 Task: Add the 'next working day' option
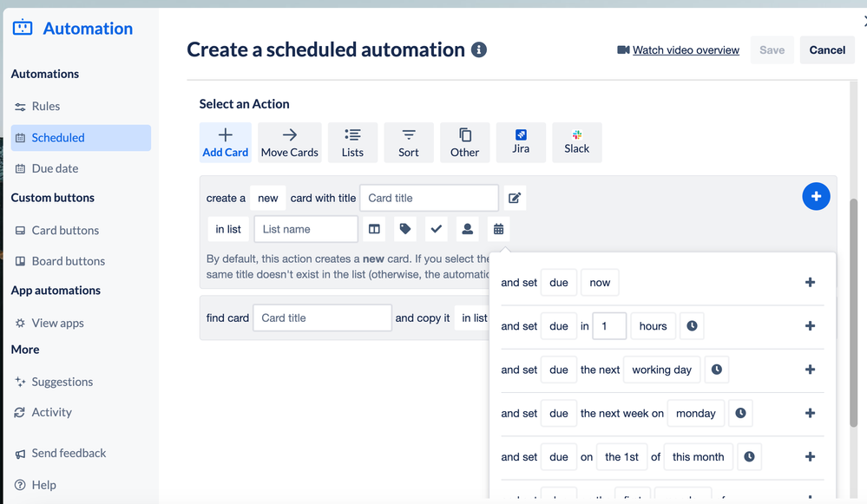810,370
